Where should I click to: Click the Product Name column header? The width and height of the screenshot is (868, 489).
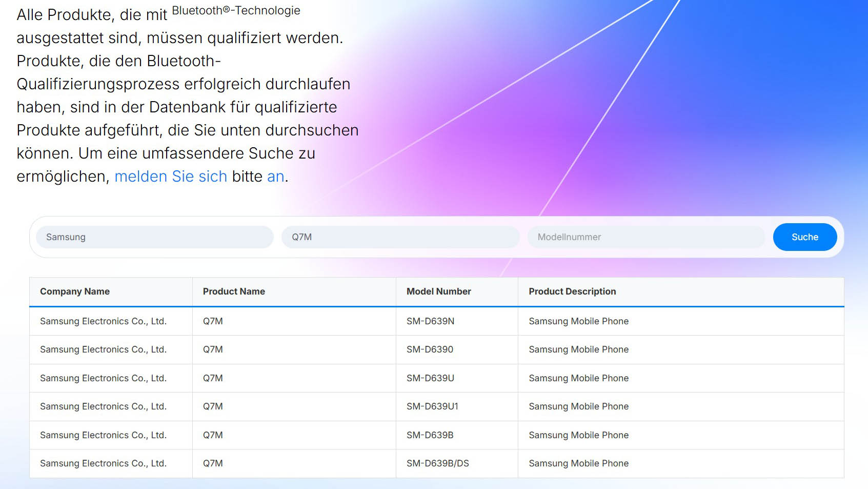pyautogui.click(x=234, y=291)
